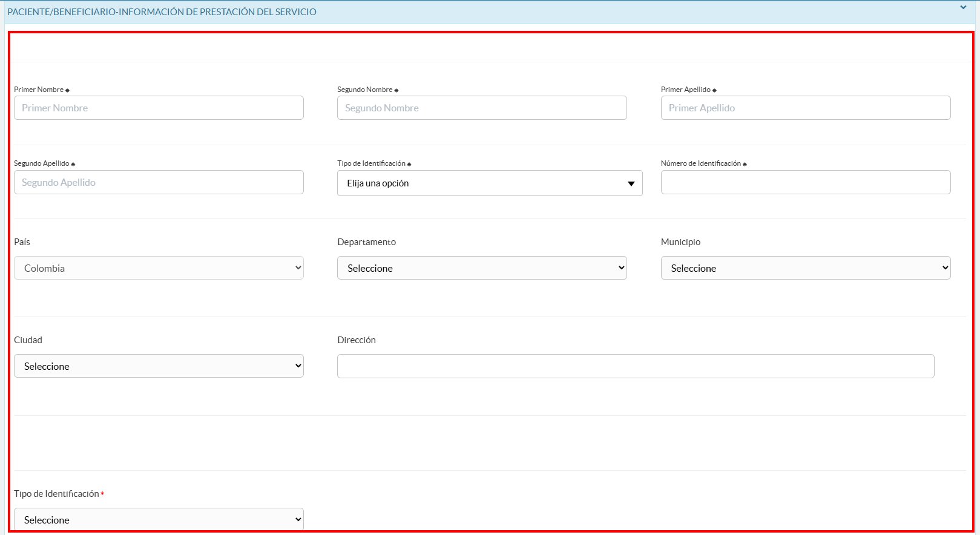The image size is (980, 535).
Task: Click the Ciudad label
Action: pyautogui.click(x=28, y=340)
